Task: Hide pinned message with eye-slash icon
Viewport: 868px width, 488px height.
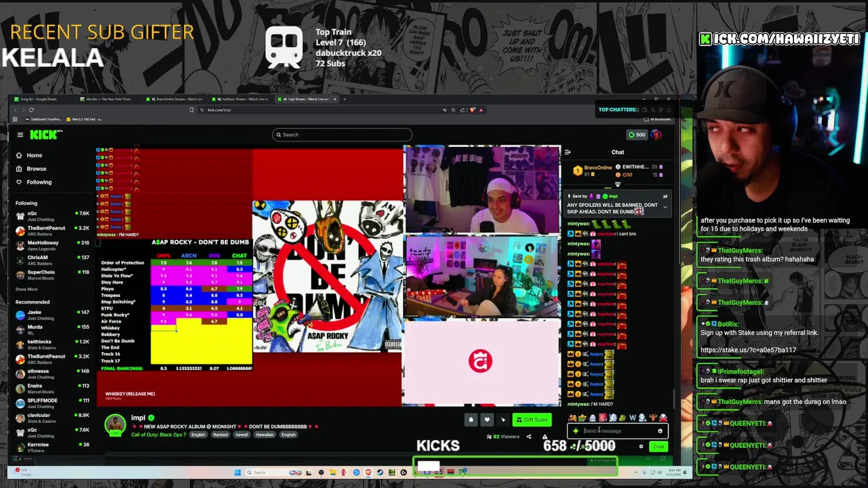Action: click(665, 197)
